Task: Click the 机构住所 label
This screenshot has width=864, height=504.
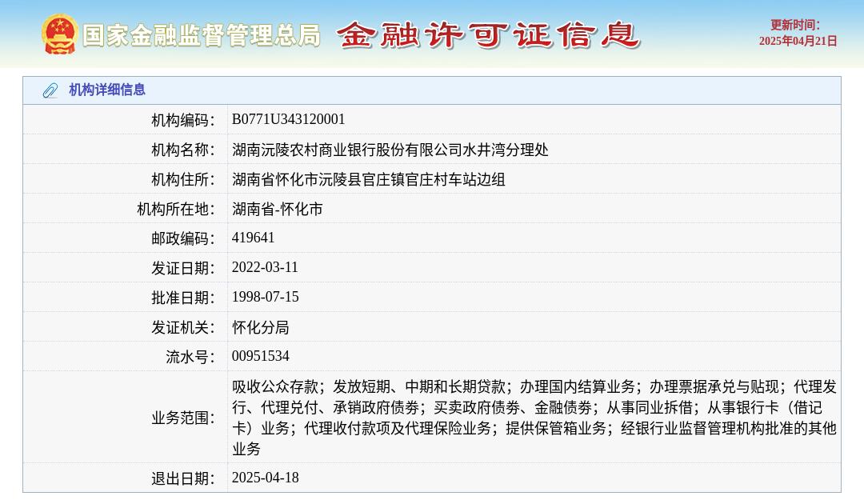Action: [x=183, y=179]
